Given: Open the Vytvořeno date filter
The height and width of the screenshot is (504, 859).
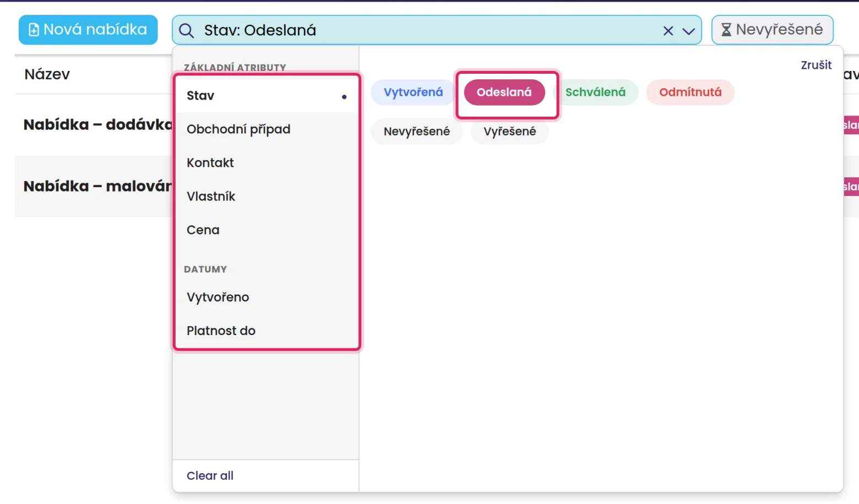Looking at the screenshot, I should point(267,297).
